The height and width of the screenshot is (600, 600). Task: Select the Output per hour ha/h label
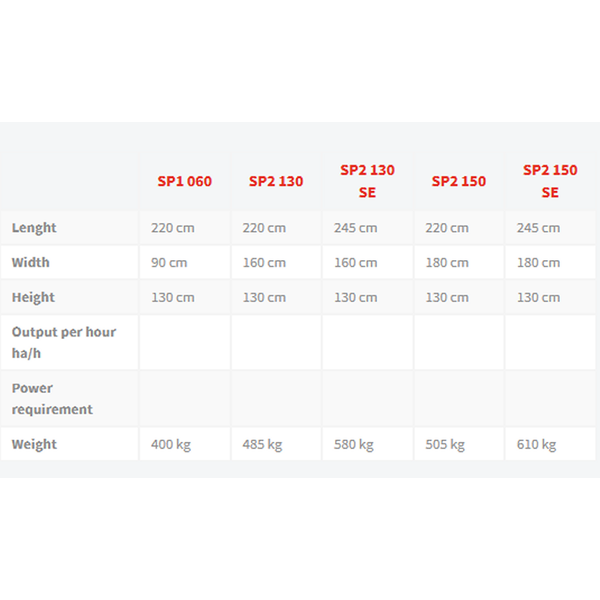pos(64,342)
